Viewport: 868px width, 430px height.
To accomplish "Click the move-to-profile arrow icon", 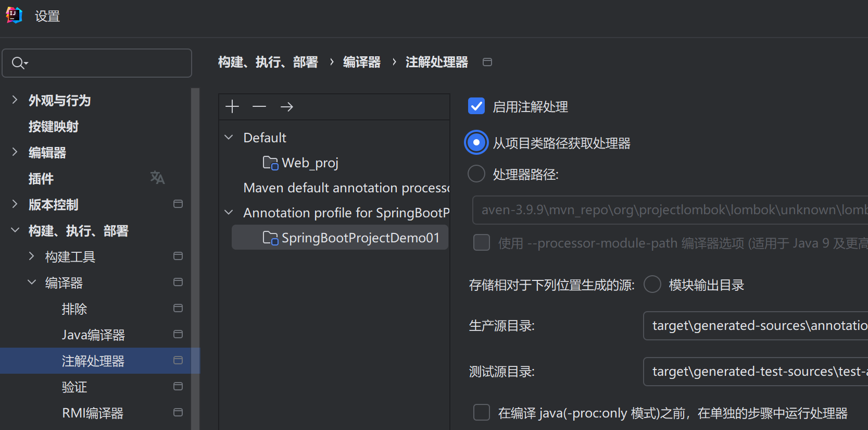I will click(287, 107).
